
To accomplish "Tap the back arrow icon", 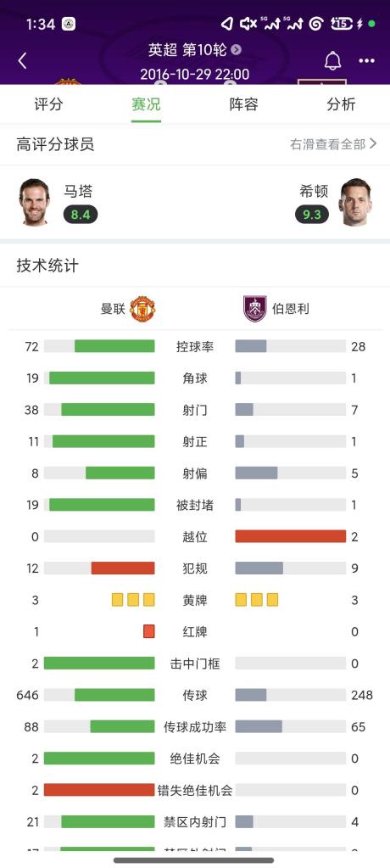I will pos(22,60).
